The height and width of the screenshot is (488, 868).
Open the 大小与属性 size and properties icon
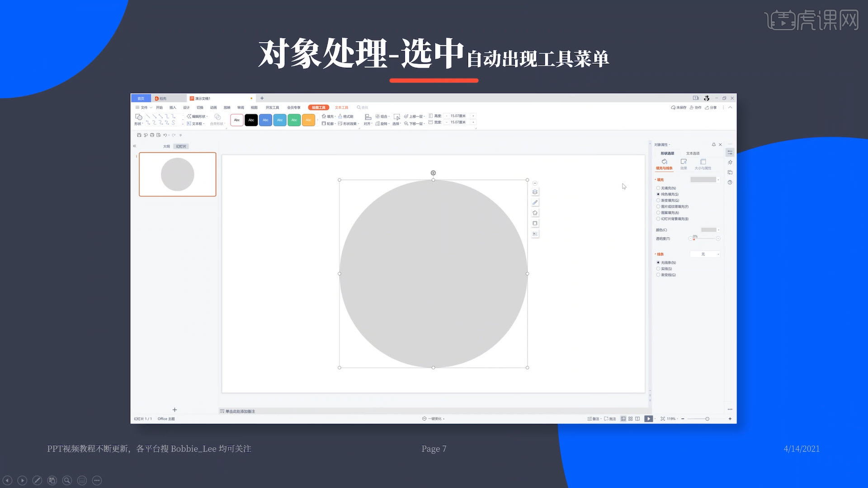703,164
